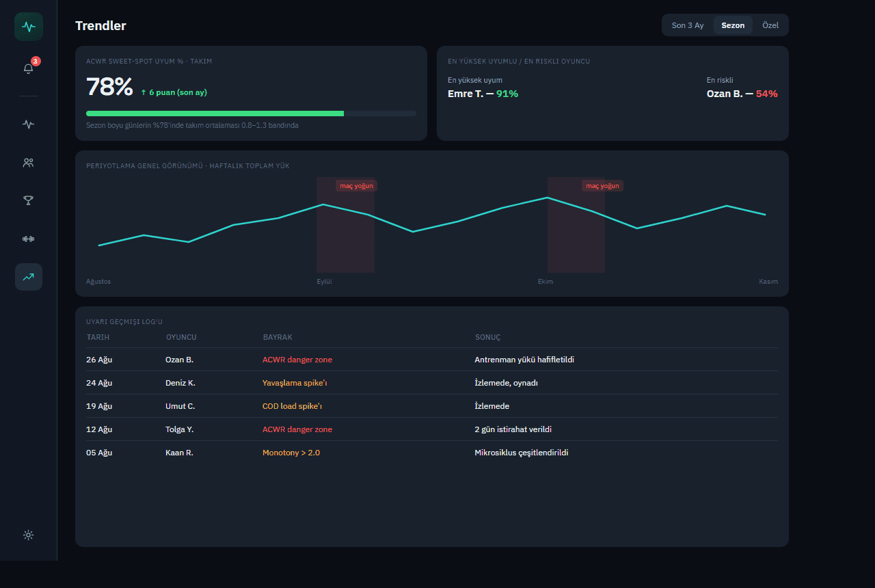Open the players group sidebar icon
The height and width of the screenshot is (588, 875).
coord(29,163)
